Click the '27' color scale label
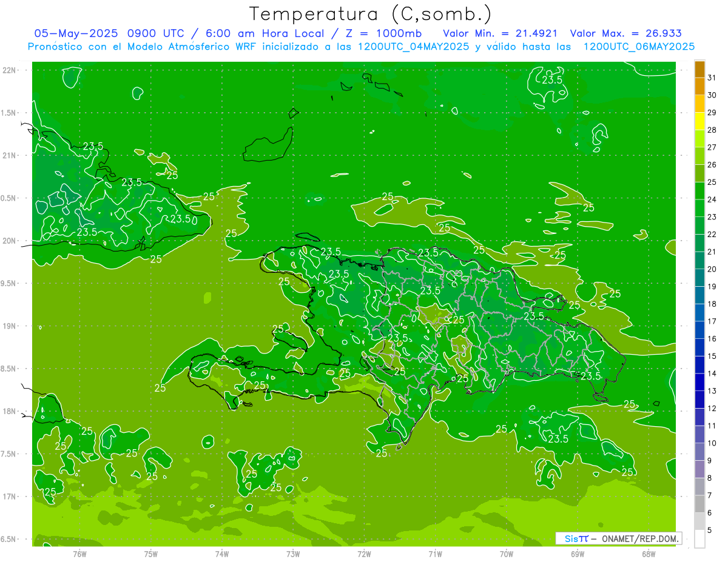Viewport: 728px width, 562px height. [x=712, y=147]
